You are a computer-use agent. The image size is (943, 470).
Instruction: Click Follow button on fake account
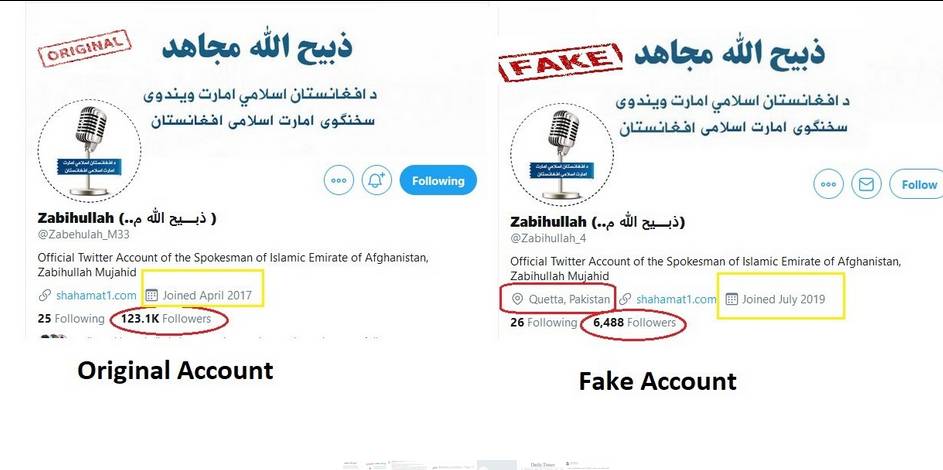tap(916, 185)
